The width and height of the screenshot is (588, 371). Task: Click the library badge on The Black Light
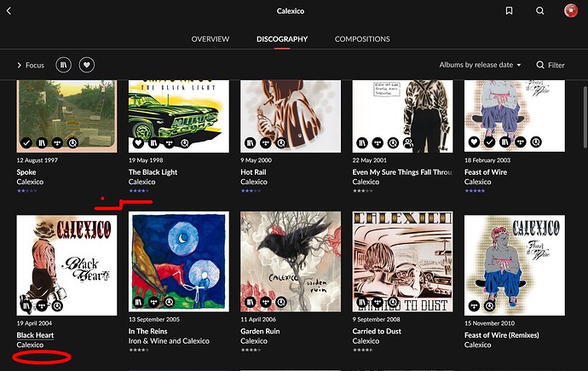(x=153, y=142)
